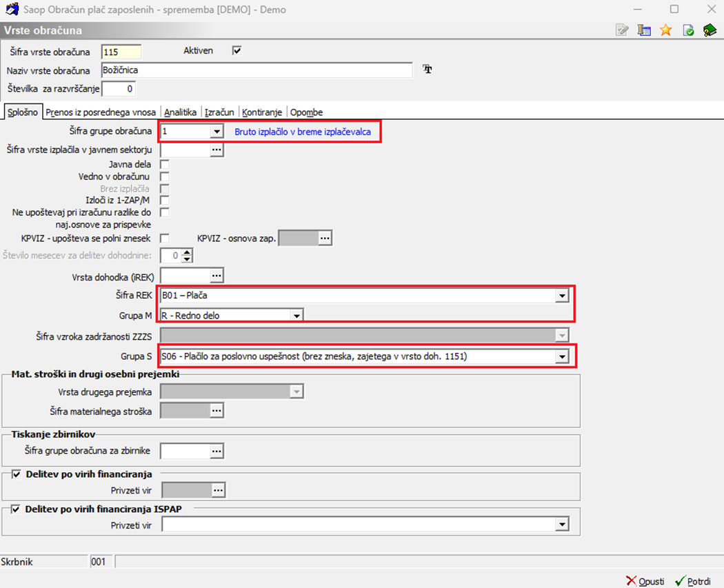This screenshot has width=724, height=588.
Task: Click the Tt translation icon beside Naziv field
Action: tap(428, 69)
